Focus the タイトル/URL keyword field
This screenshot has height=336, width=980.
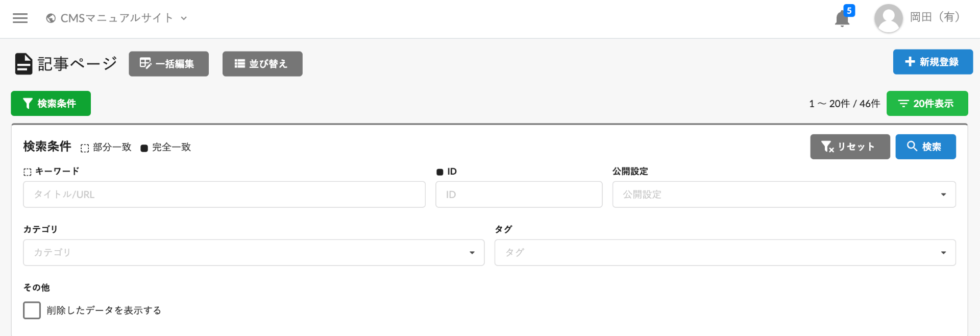click(224, 195)
